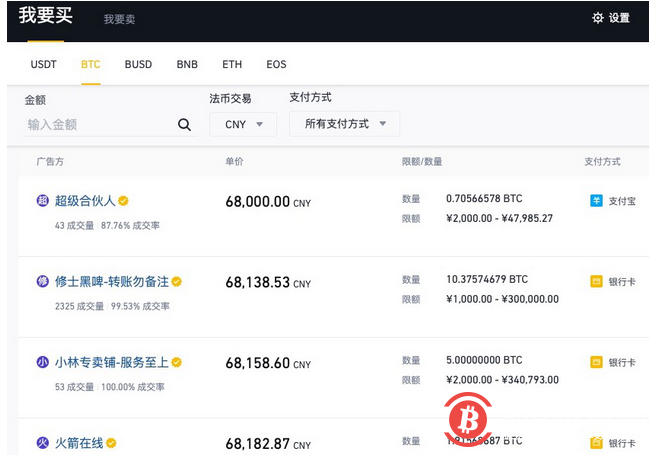Click the settings gear icon
Screen dimensions: 662x459
click(x=598, y=18)
